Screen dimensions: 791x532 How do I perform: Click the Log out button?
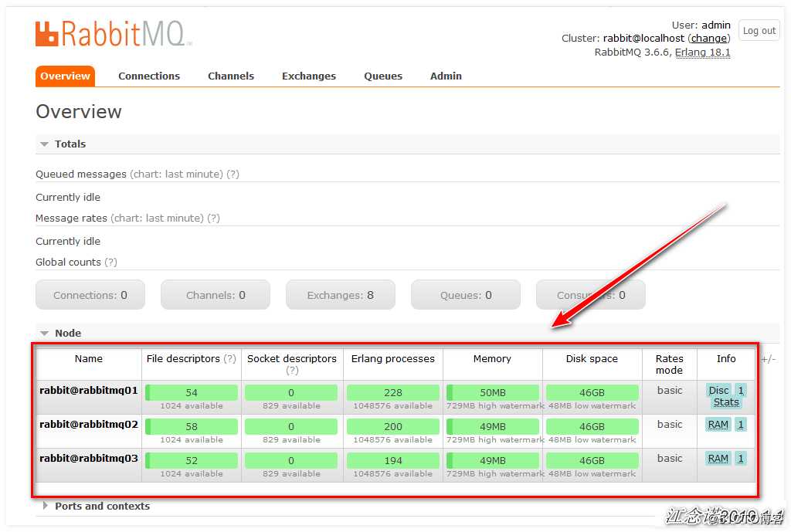pyautogui.click(x=759, y=31)
